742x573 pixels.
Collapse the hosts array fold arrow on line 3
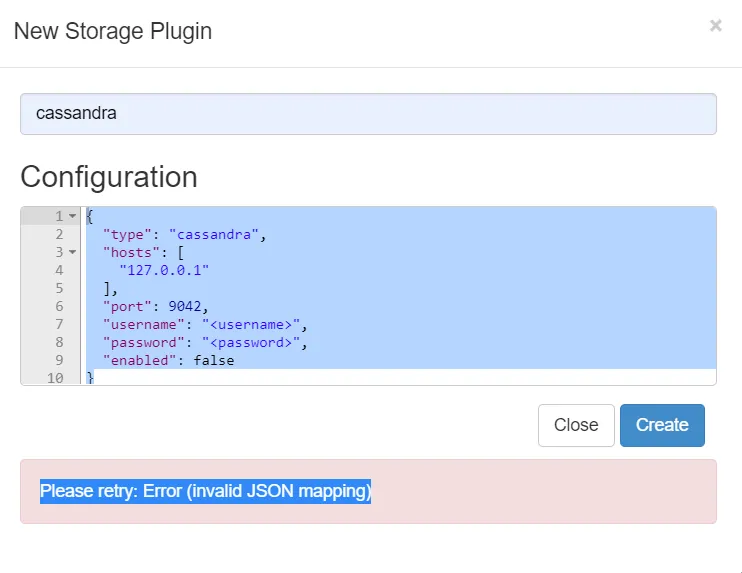pos(72,253)
